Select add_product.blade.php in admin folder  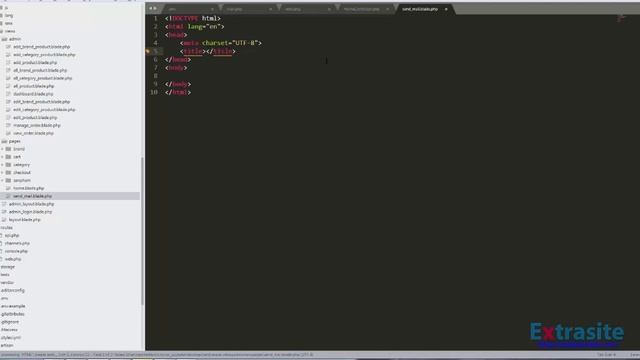point(35,62)
